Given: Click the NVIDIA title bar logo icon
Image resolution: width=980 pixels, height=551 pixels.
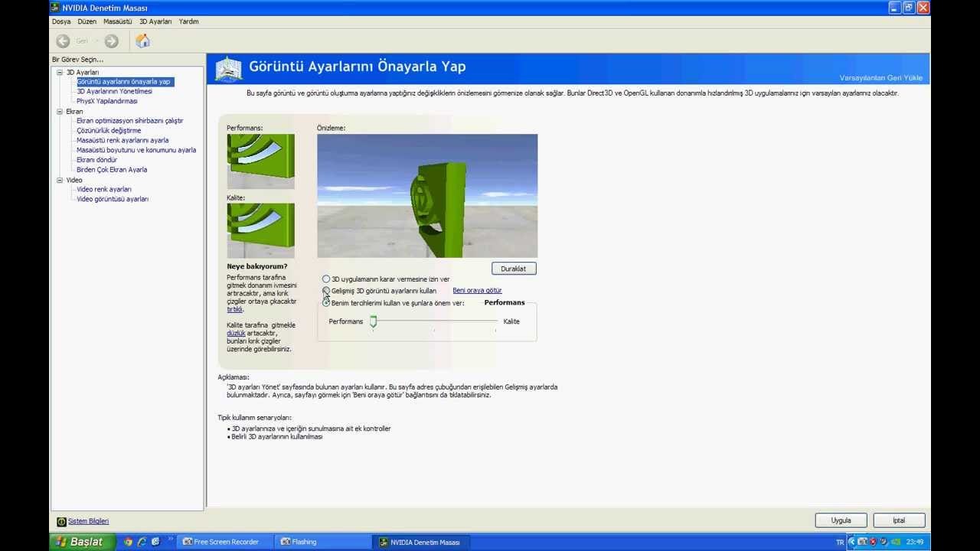Looking at the screenshot, I should 55,8.
